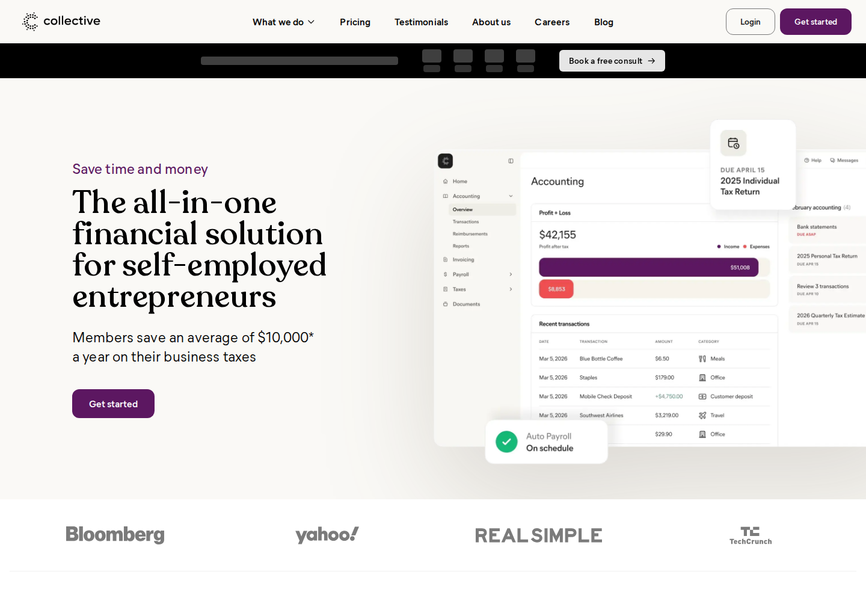Collapse the Accounting sidebar chevron

click(x=511, y=196)
